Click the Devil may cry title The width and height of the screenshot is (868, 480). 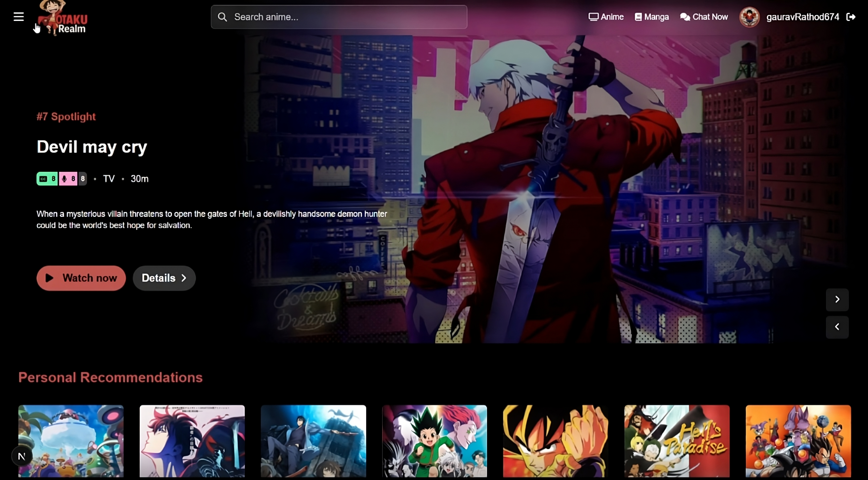[92, 147]
